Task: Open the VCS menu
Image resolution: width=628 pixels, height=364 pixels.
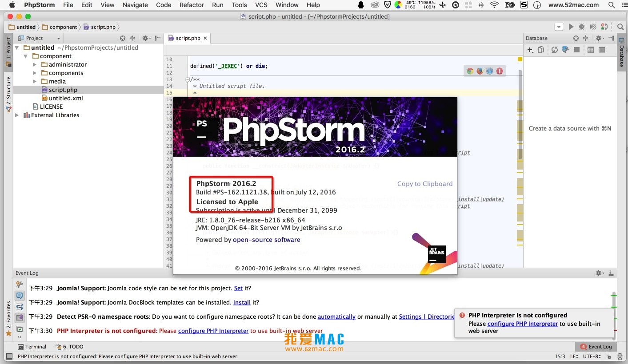Action: pyautogui.click(x=261, y=5)
